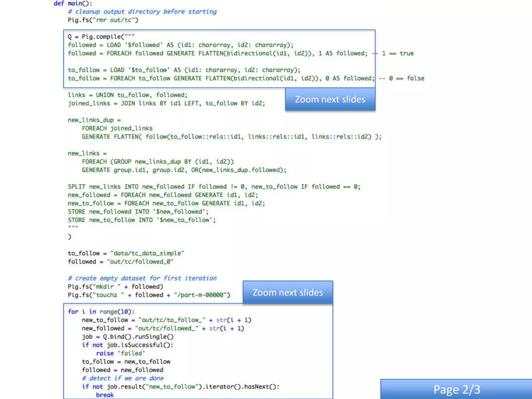This screenshot has height=399, width=532.
Task: Click the 'joined_links = JOIN links' line
Action: [166, 103]
